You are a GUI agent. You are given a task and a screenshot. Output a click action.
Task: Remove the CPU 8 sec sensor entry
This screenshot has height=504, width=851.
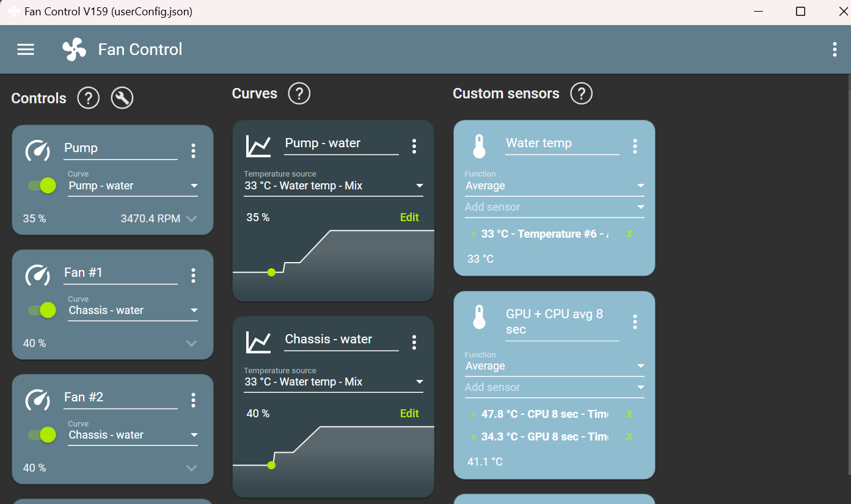coord(629,414)
